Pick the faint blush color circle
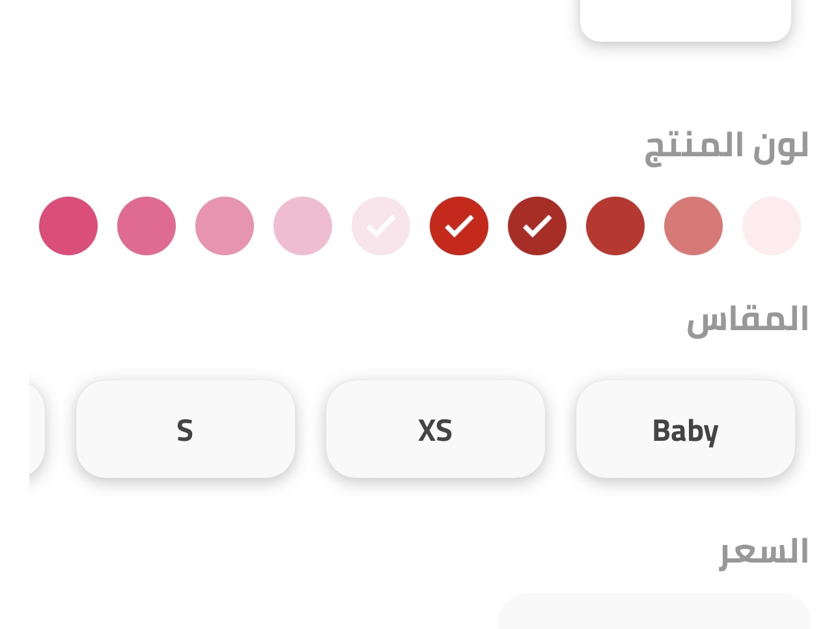Viewport: 840px width, 629px height. [772, 226]
